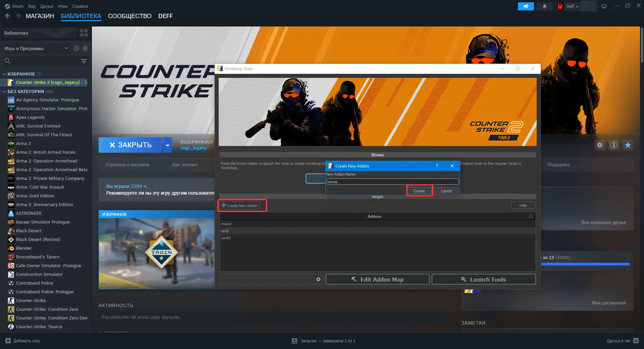Click the help question mark in Create New Addon dialog
644x349 pixels.
437,166
